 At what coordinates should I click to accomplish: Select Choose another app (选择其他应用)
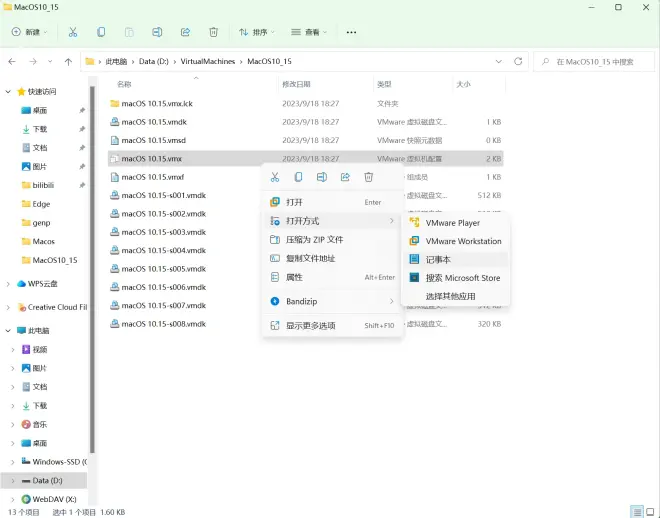[x=455, y=296]
